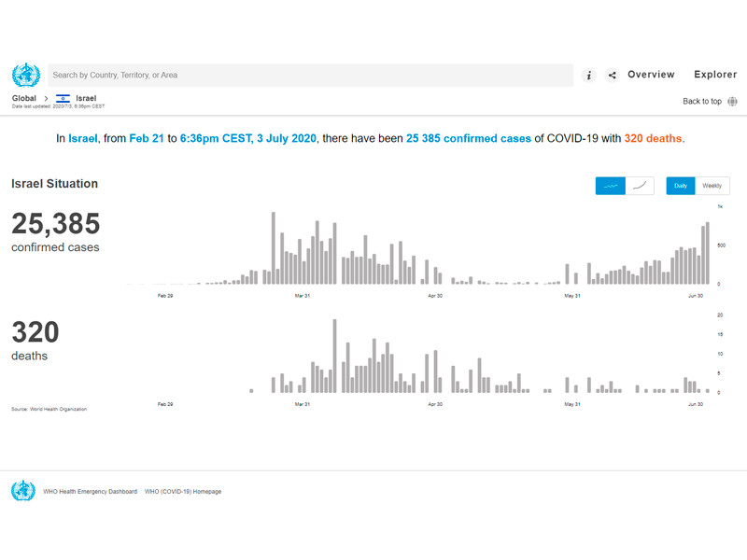Switch to the daily line chart view
747x560 pixels.
tap(611, 186)
